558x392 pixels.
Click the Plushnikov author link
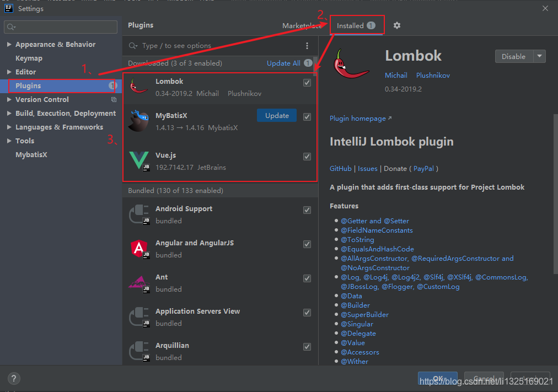[433, 76]
